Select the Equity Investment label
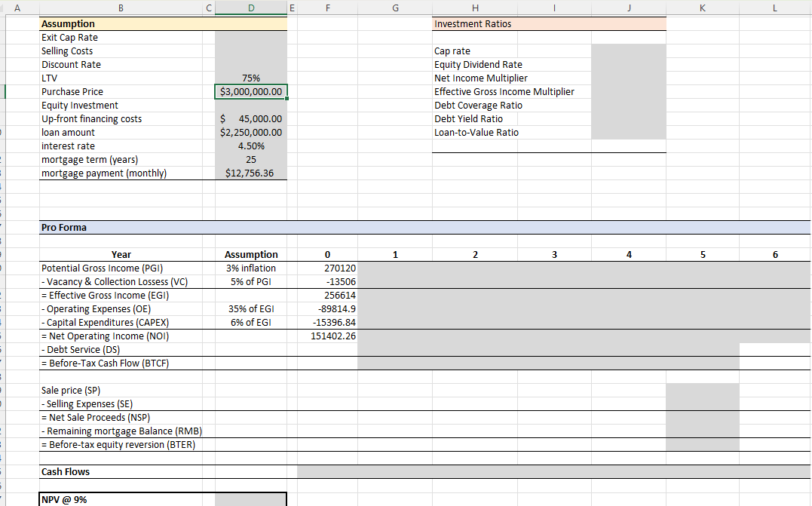 tap(80, 105)
